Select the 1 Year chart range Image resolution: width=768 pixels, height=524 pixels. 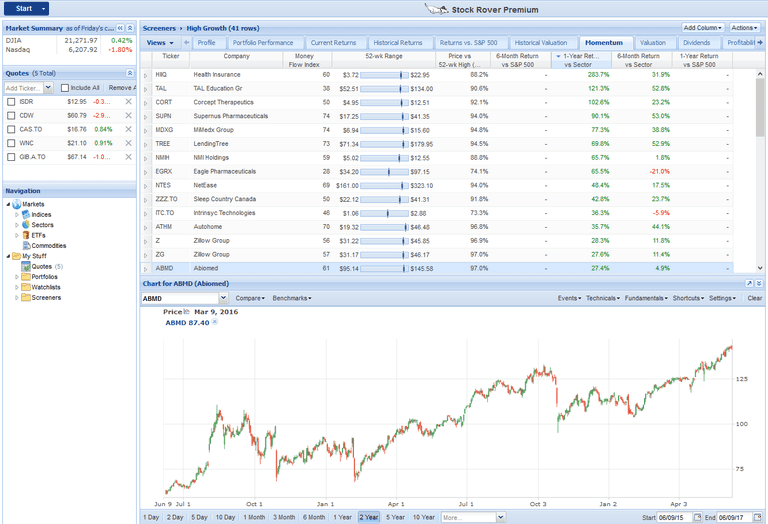pos(342,517)
